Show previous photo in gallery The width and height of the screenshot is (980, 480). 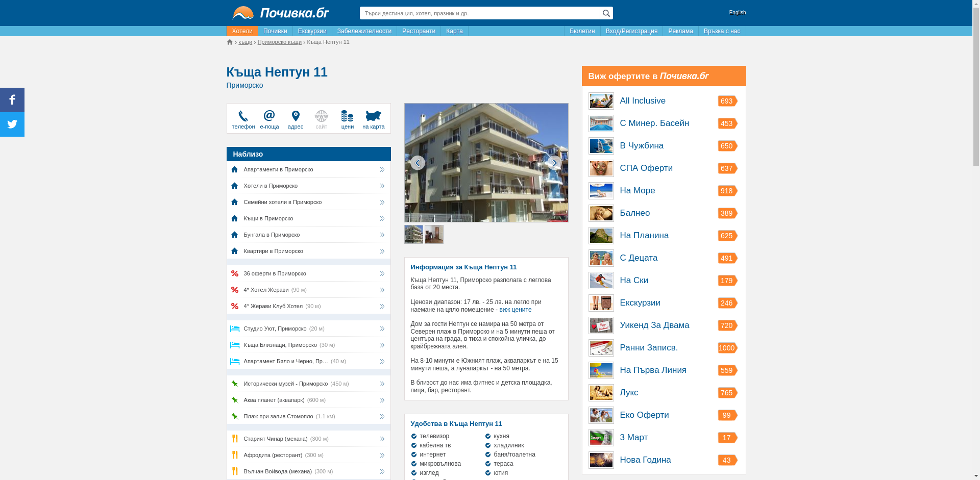[418, 163]
